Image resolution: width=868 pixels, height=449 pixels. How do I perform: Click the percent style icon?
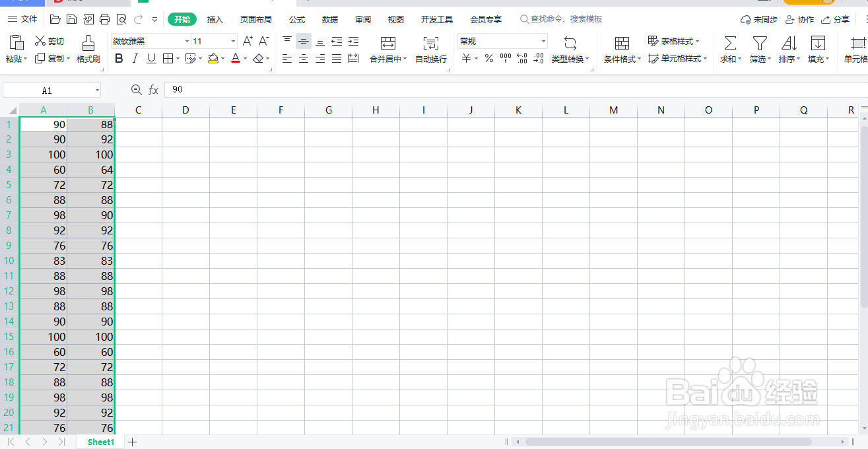(x=488, y=59)
